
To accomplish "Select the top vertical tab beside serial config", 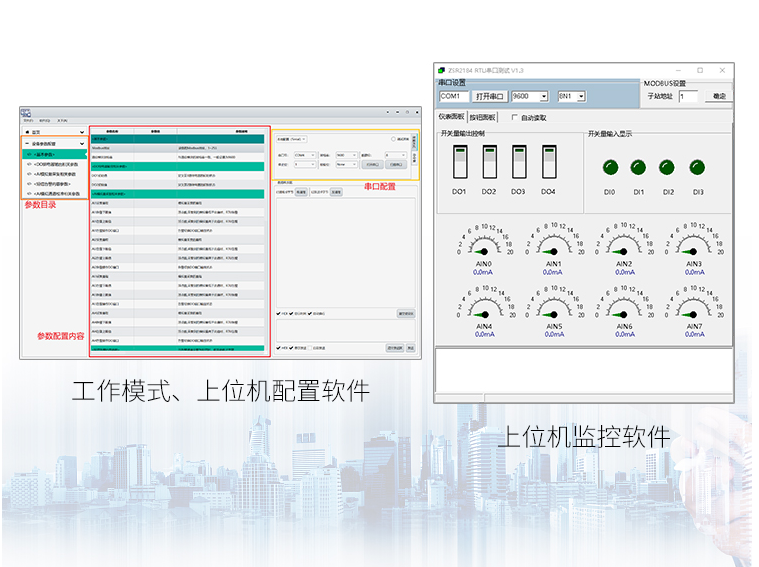I will (x=414, y=141).
